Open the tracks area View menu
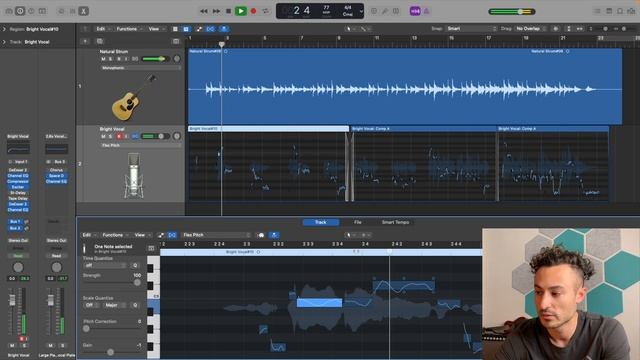Screen dimensions: 640x360 [156, 29]
